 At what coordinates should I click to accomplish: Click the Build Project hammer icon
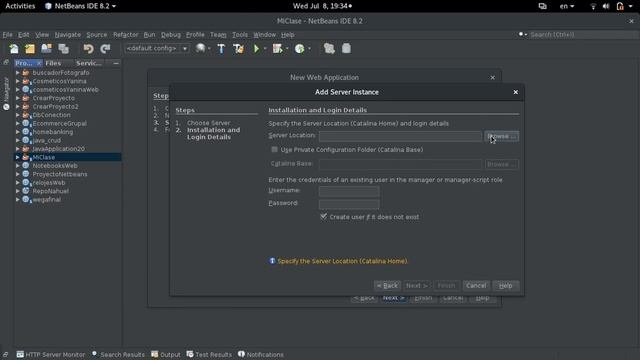click(221, 49)
